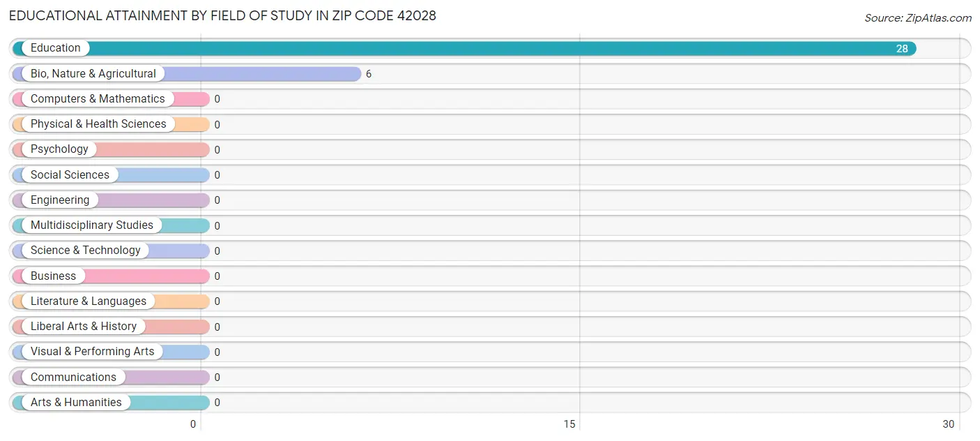Click the Engineering label
Viewport: 980px width, 441px height.
point(60,200)
